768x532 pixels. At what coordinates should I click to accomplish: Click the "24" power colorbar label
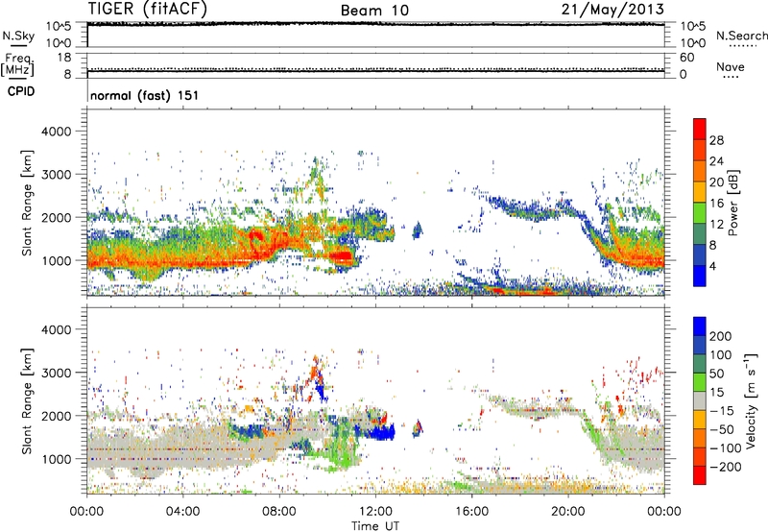tap(716, 161)
